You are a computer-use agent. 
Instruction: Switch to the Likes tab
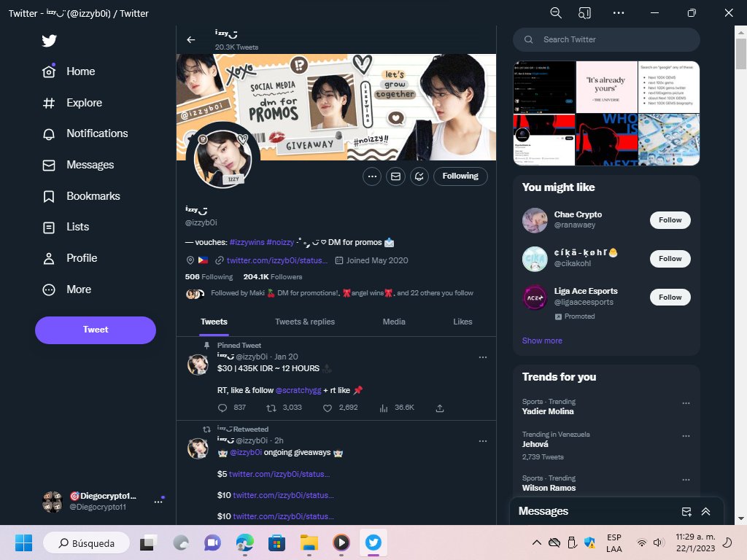(462, 322)
